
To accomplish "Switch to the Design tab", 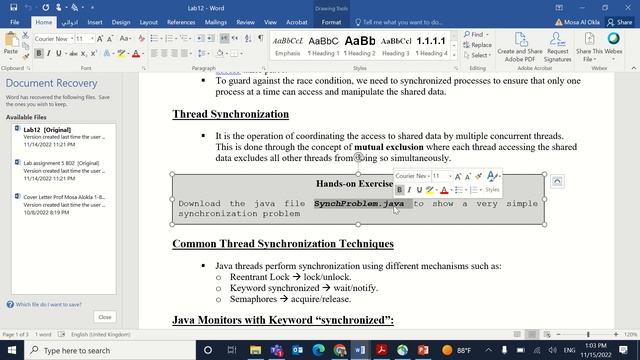I will tap(121, 22).
